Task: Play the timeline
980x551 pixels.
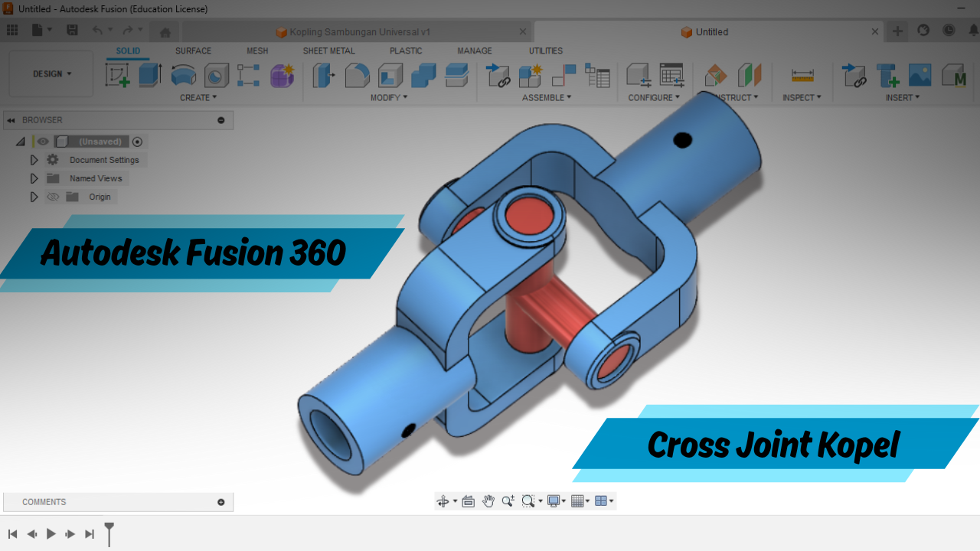Action: tap(51, 534)
